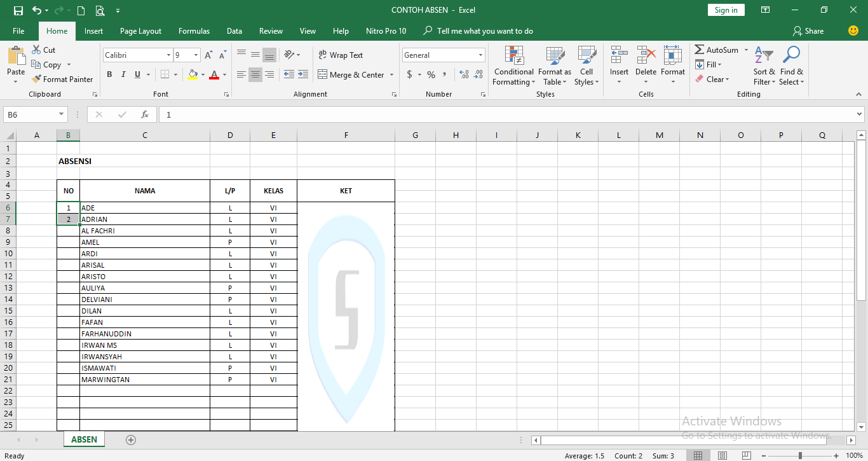Select the ABSEN sheet tab
Viewport: 868px width, 461px height.
[85, 439]
